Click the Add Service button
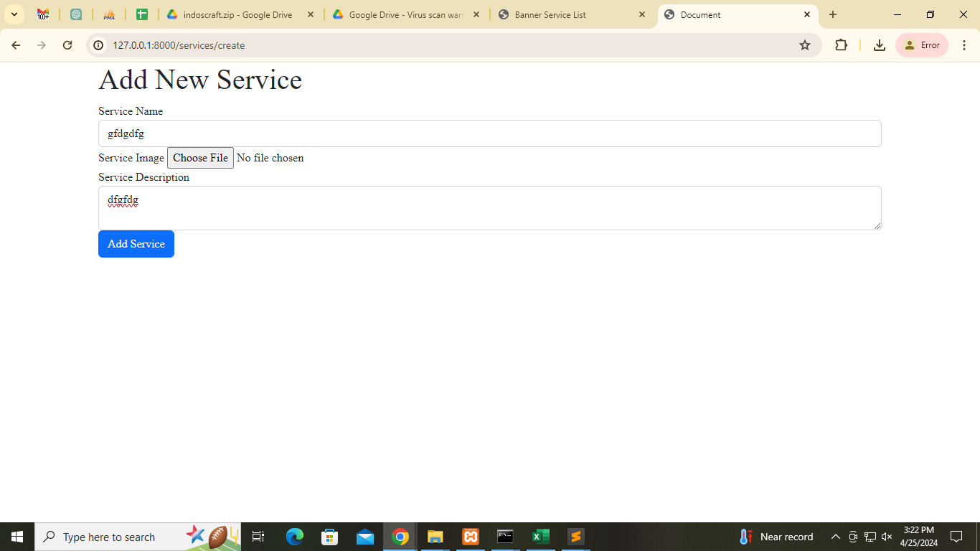980x551 pixels. coord(136,244)
